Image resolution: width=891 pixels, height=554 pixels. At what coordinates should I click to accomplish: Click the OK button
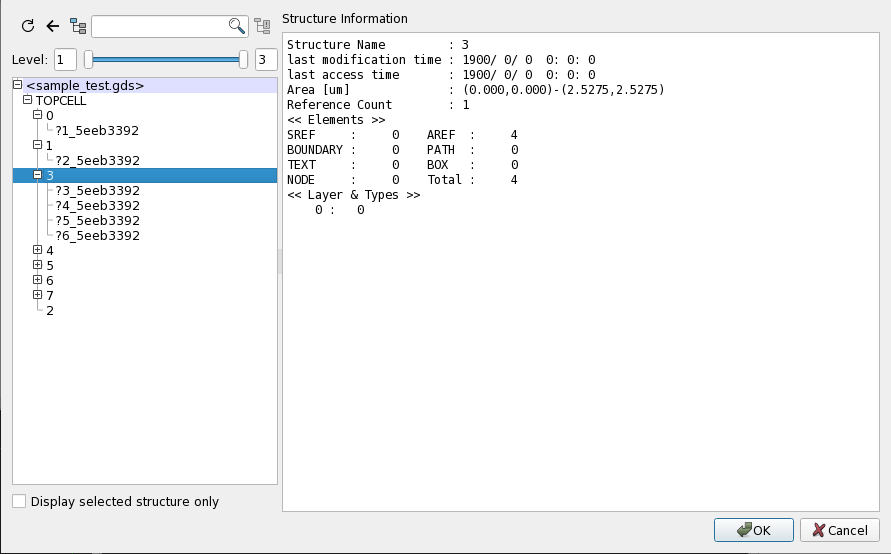pyautogui.click(x=753, y=530)
